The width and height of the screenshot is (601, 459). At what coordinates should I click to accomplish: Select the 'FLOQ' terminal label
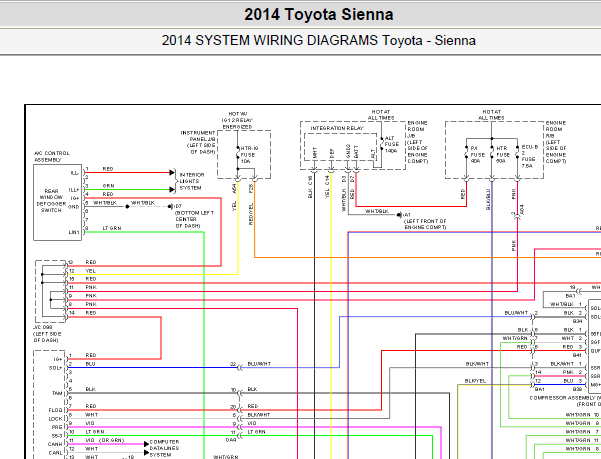[x=56, y=410]
